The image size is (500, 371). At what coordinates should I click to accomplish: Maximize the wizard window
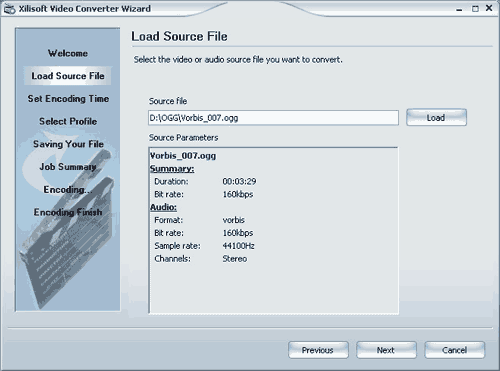475,9
